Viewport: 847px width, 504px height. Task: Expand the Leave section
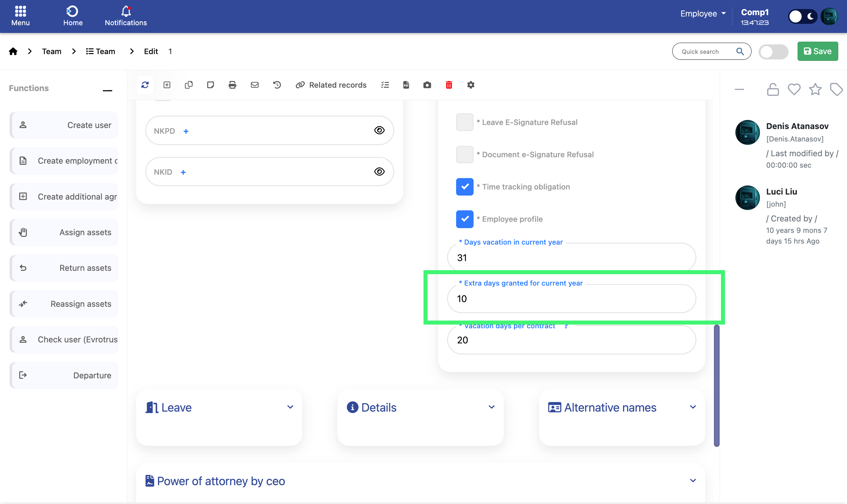(290, 407)
